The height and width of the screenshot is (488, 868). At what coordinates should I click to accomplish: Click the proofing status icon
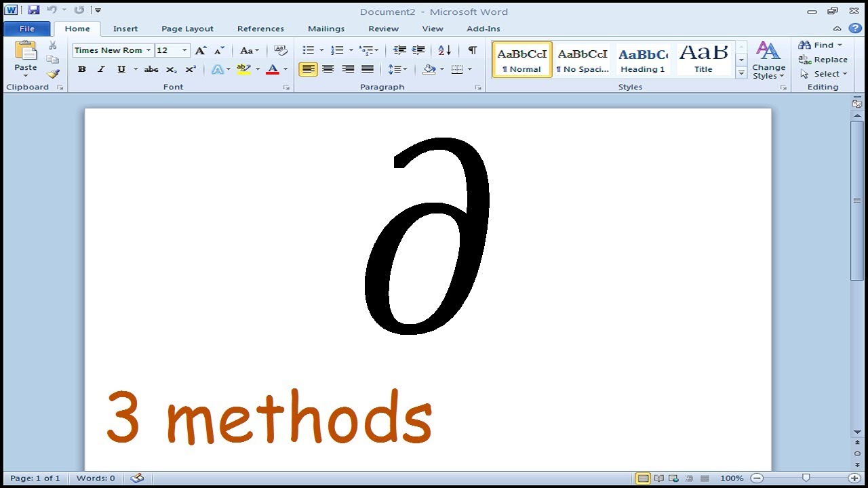(137, 478)
